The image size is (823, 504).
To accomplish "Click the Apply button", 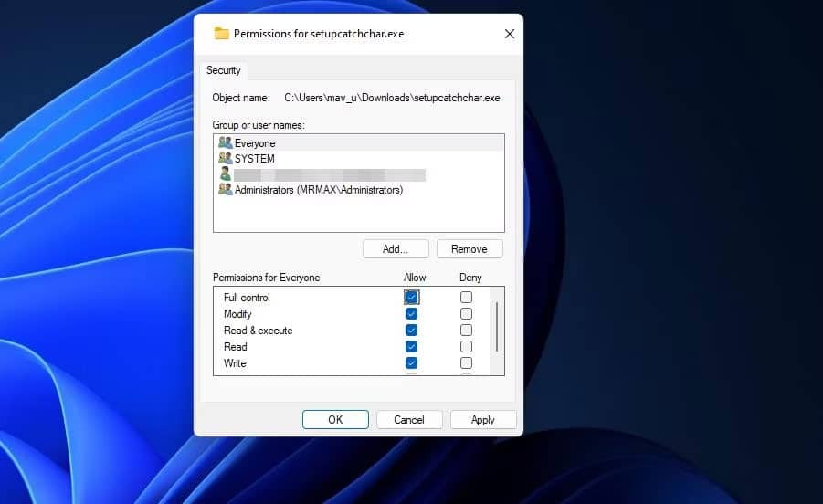I will point(483,420).
